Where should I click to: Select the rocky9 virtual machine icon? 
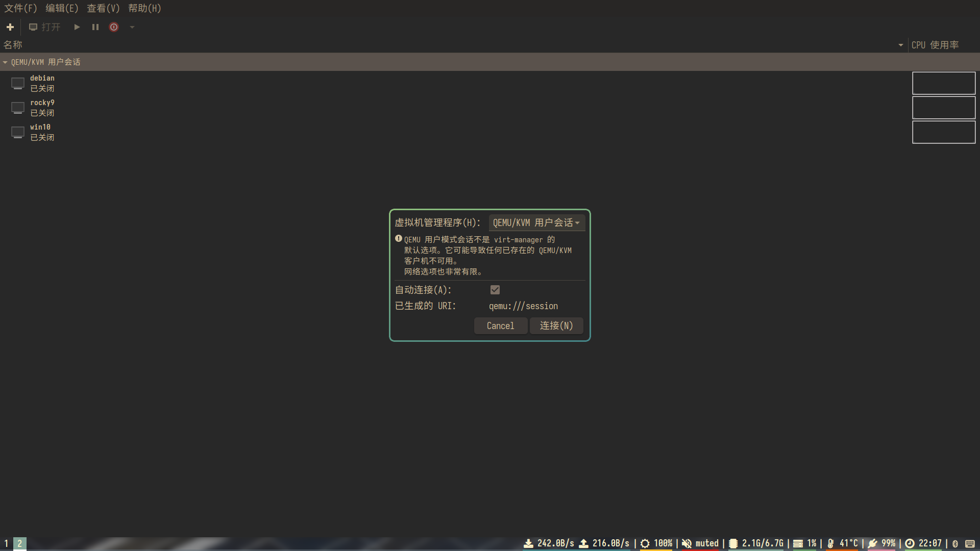(x=18, y=108)
